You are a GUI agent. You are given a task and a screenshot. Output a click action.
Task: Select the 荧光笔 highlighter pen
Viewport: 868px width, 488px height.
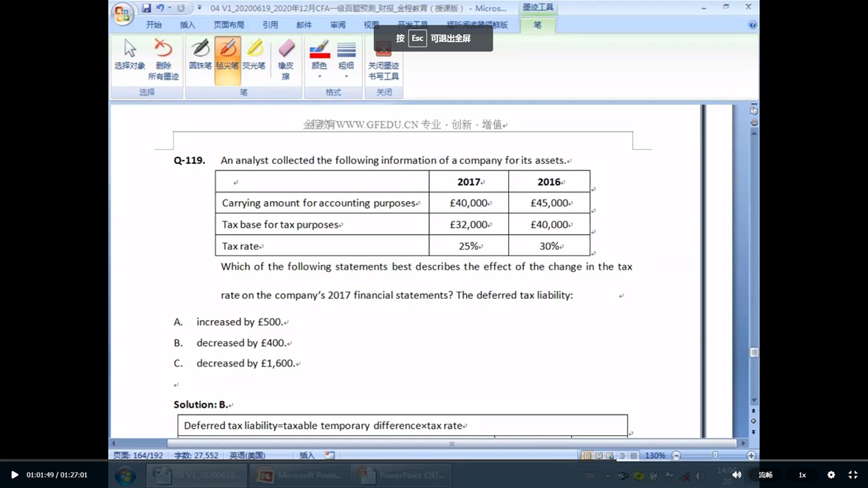(x=253, y=54)
